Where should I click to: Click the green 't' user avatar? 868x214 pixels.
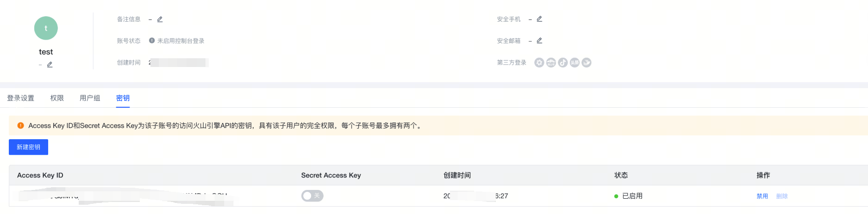[x=46, y=28]
